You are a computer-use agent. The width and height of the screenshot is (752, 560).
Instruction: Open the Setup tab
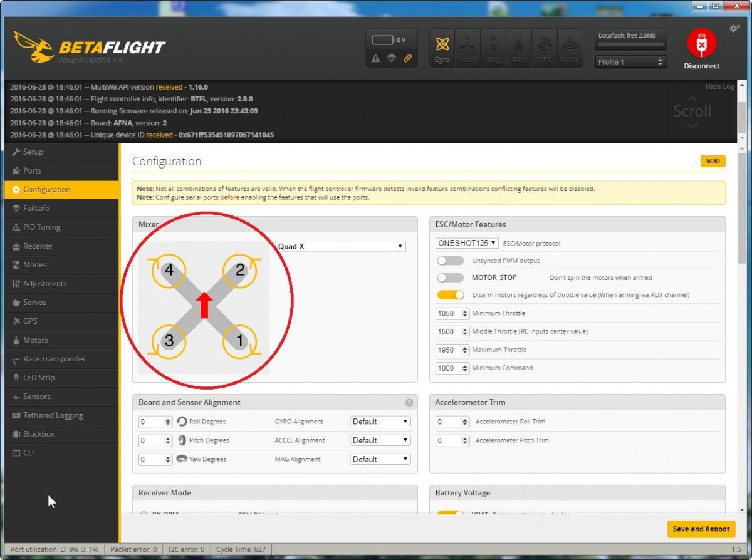61,152
